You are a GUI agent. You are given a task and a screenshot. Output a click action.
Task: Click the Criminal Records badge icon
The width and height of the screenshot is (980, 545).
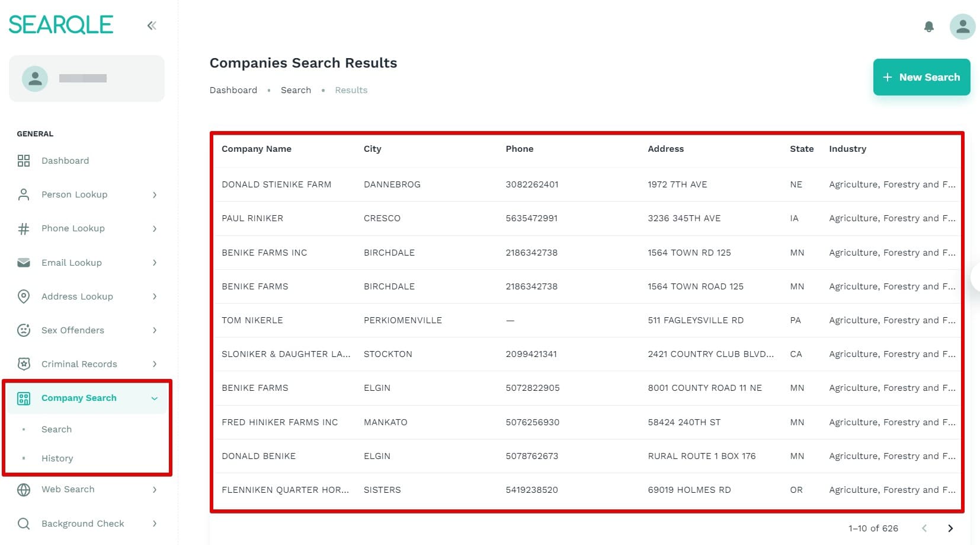pos(24,364)
